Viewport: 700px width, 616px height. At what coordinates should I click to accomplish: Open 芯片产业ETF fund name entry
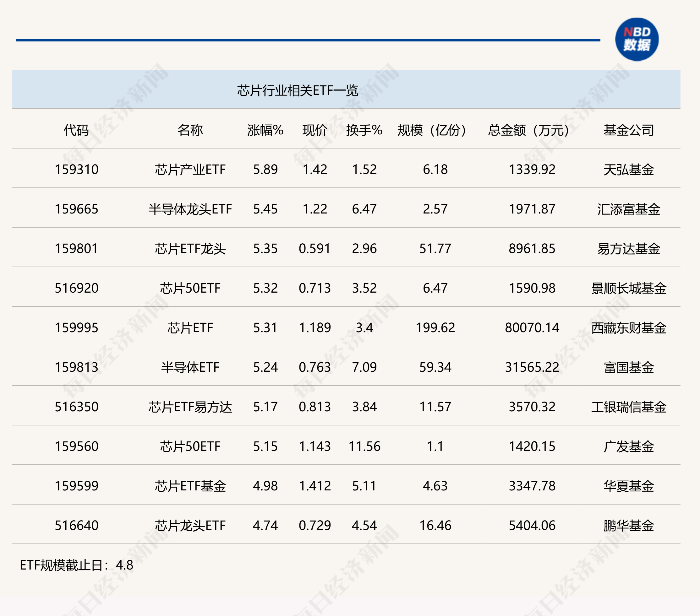[x=191, y=170]
